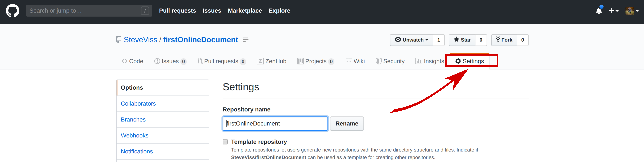Enable the Template repository checkbox
This screenshot has height=162, width=644.
pyautogui.click(x=225, y=142)
